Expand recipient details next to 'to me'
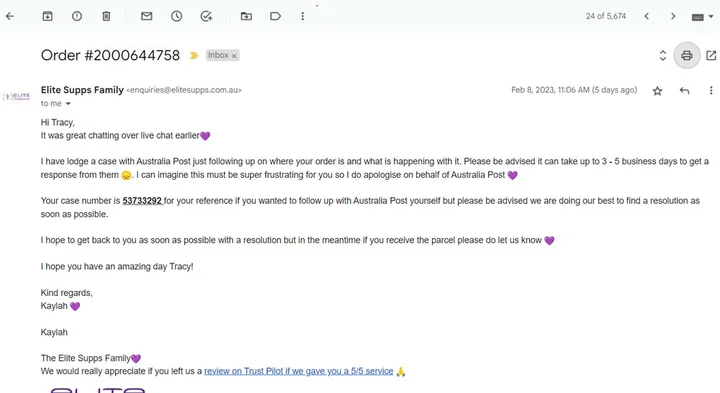This screenshot has width=720, height=393. tap(68, 104)
